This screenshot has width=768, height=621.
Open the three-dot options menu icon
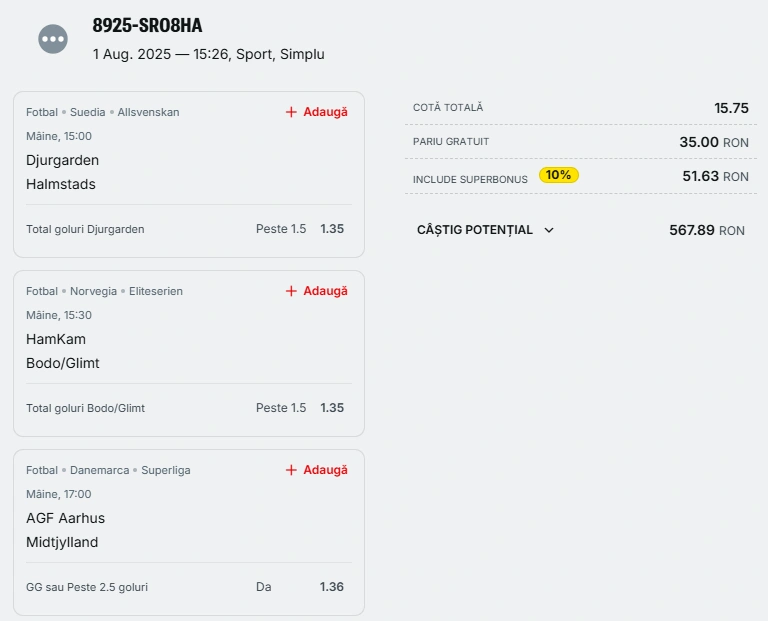[53, 39]
